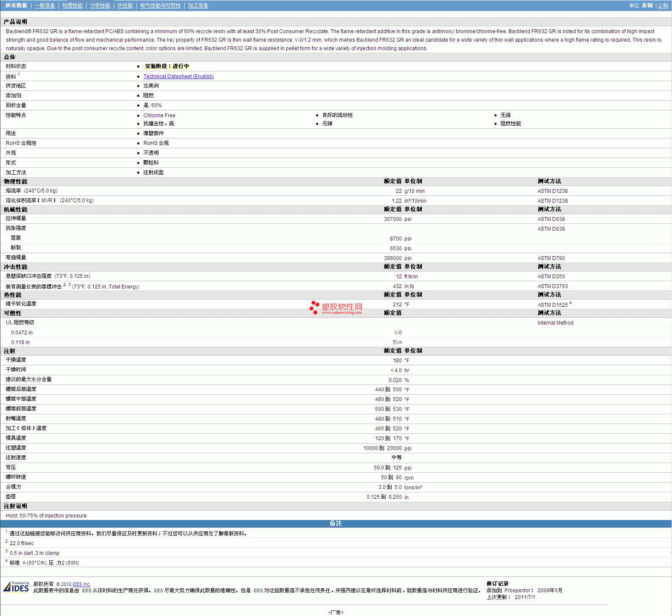Click the 5VA flame rating value
The height and width of the screenshot is (616, 672).
click(x=397, y=342)
